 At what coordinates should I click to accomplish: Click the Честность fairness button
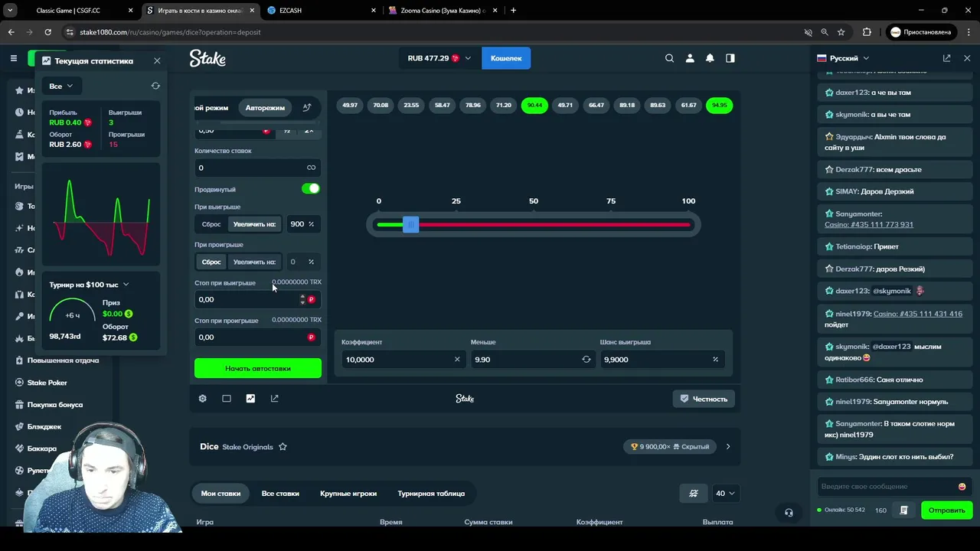(x=704, y=399)
